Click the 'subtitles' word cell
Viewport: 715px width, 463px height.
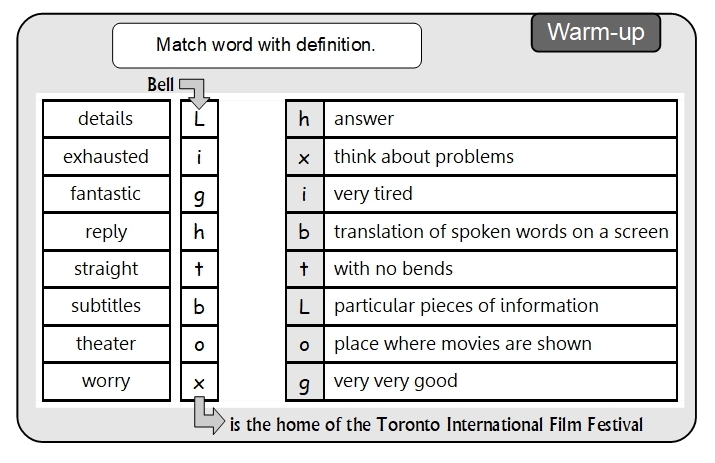pos(106,306)
